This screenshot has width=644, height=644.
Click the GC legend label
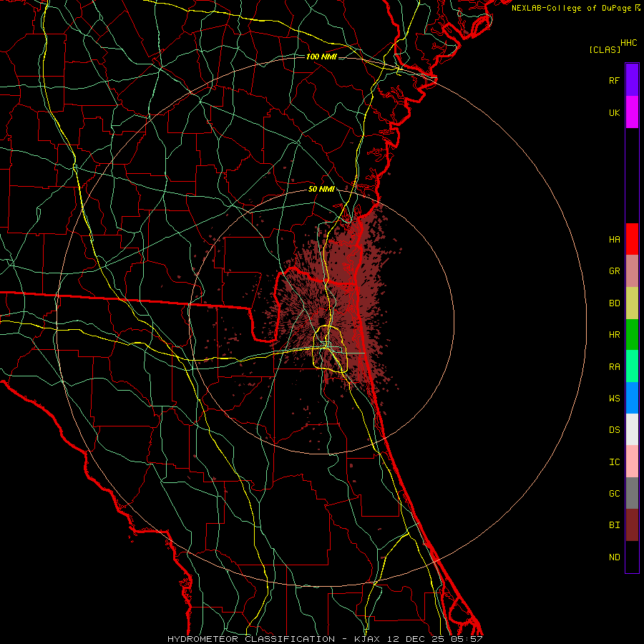pos(615,494)
